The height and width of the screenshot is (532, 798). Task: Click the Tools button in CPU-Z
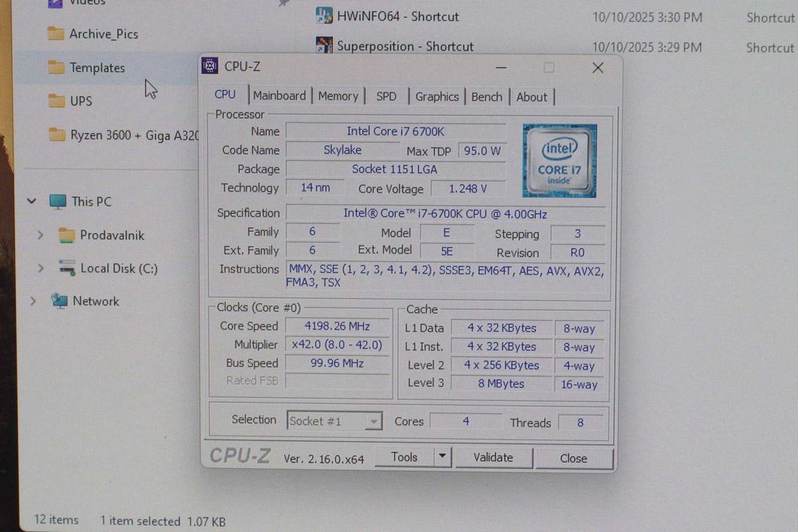(x=405, y=457)
